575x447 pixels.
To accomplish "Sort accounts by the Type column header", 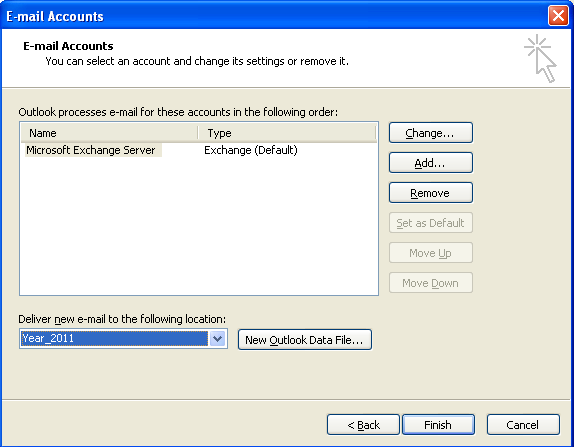I will click(287, 133).
